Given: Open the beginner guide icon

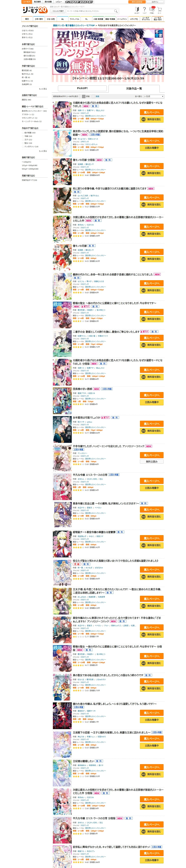Looking at the screenshot, I should click(137, 10).
